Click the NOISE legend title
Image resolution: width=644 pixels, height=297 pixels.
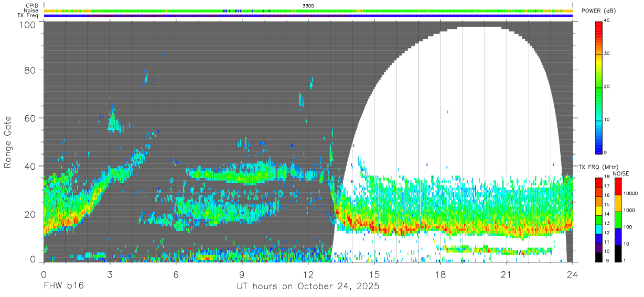click(x=621, y=173)
